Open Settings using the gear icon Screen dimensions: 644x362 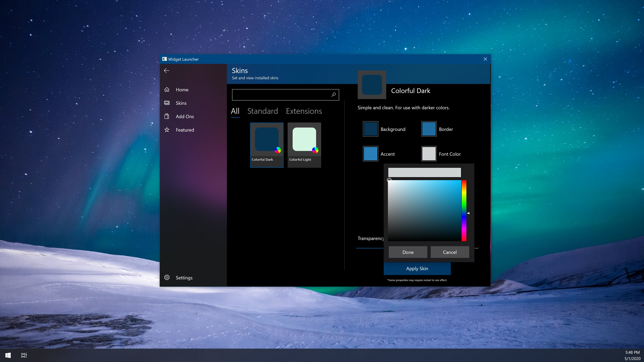[167, 277]
